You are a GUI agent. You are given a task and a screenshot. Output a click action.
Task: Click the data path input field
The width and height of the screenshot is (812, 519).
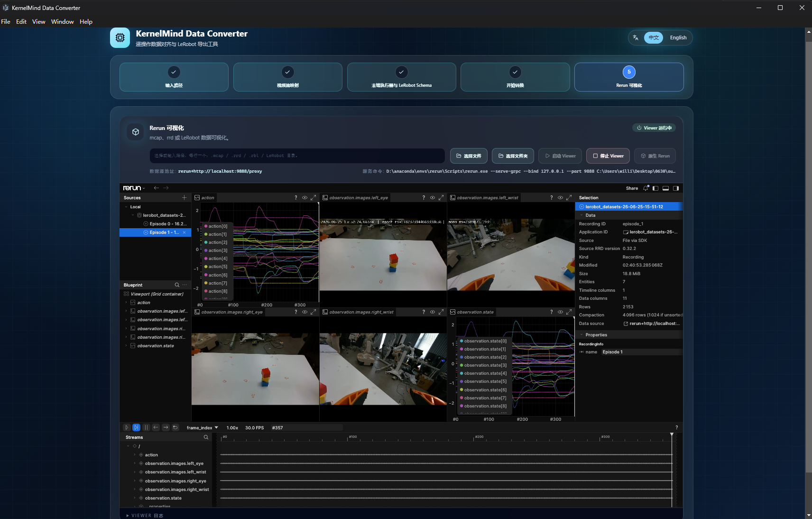(x=297, y=156)
